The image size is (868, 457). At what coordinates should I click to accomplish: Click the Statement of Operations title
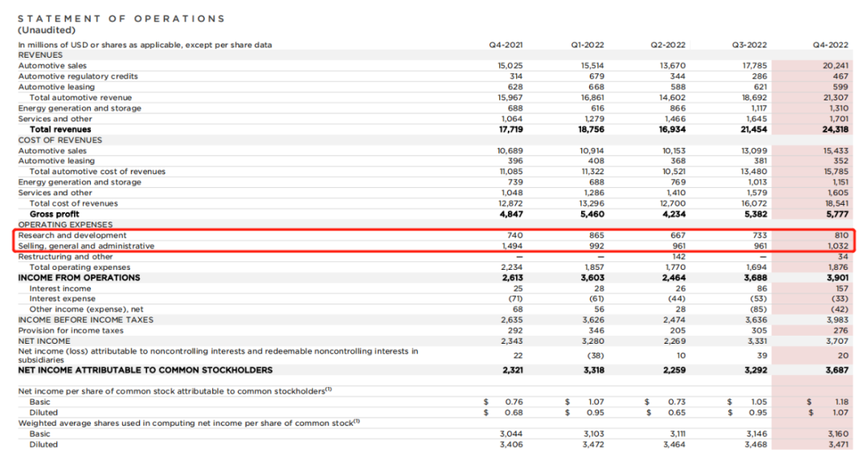point(121,18)
